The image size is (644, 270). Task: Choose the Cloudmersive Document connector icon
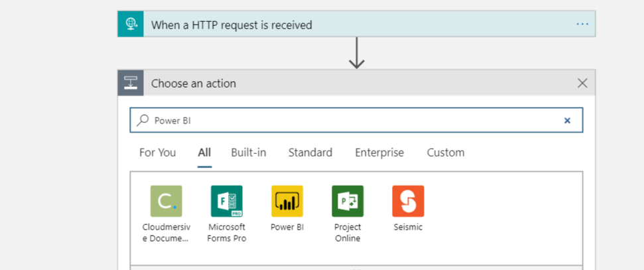[x=166, y=201]
